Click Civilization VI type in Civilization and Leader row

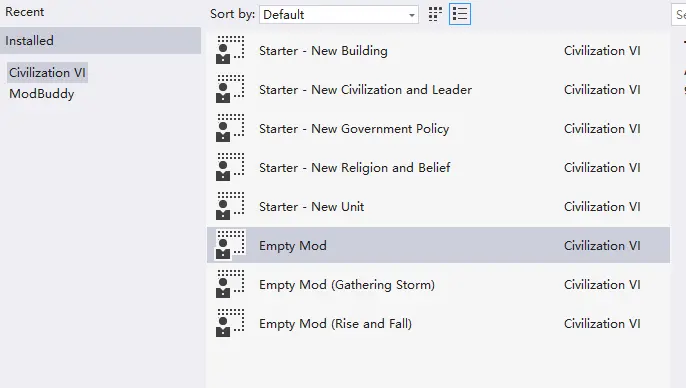click(602, 90)
